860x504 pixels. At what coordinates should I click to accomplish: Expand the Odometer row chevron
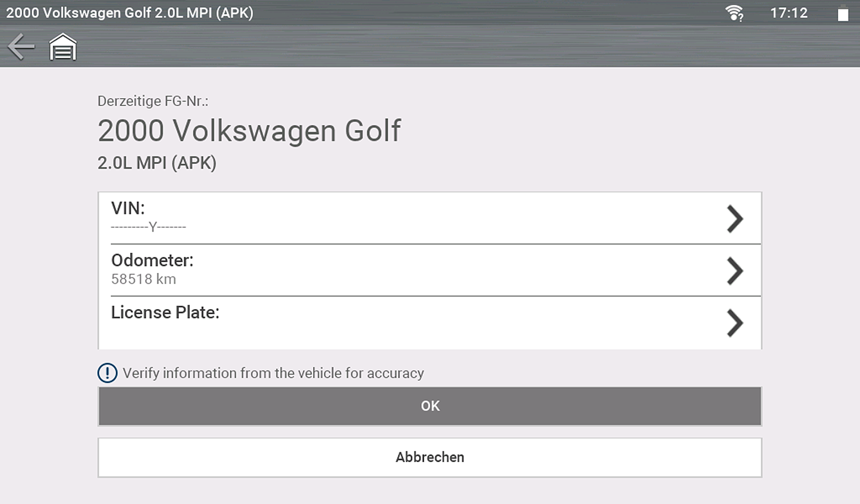(x=734, y=271)
